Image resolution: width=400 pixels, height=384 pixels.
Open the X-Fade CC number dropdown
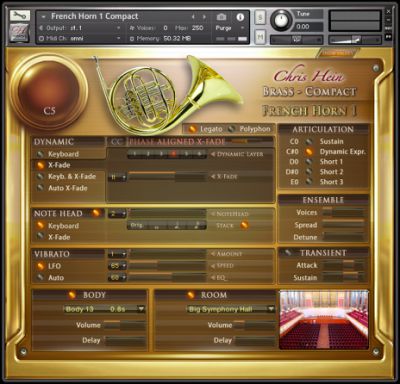(117, 177)
